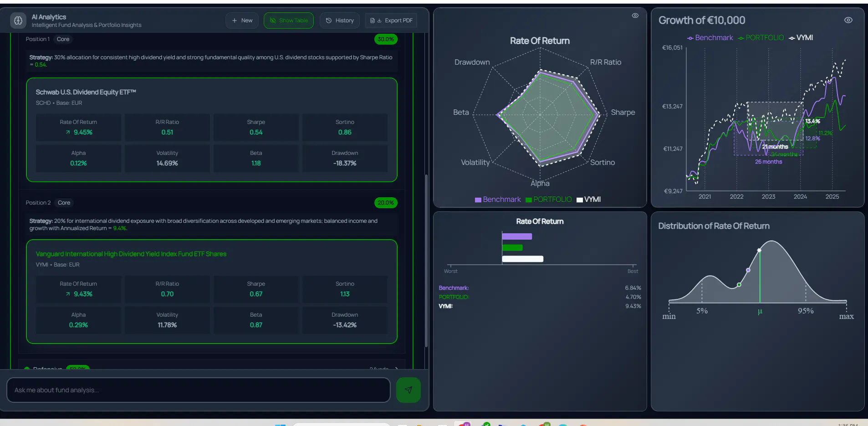This screenshot has width=868, height=426.
Task: Click the 20.0% allocation badge
Action: point(386,203)
